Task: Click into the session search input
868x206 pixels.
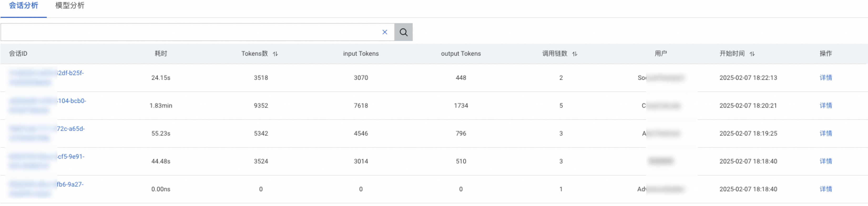Action: (x=189, y=32)
